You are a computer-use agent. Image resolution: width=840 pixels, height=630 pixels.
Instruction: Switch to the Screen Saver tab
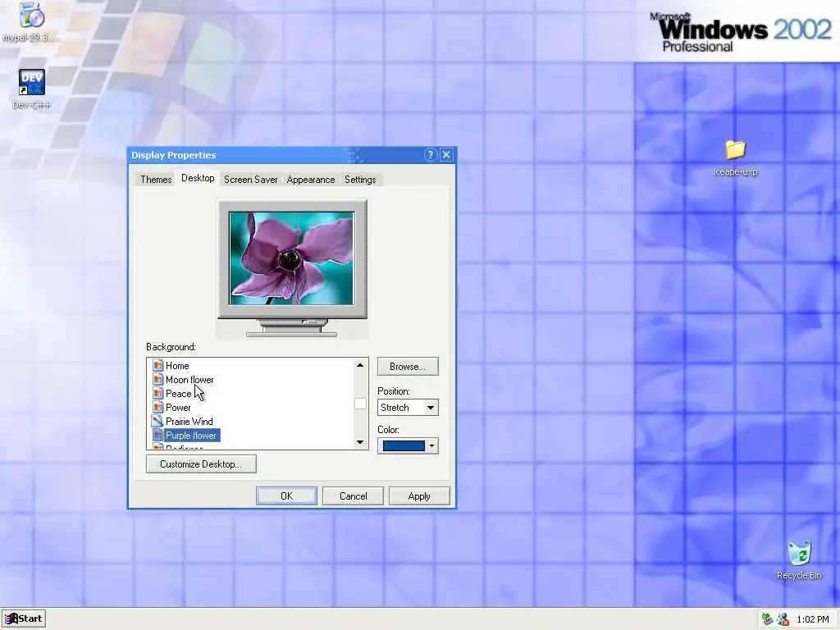coord(251,180)
